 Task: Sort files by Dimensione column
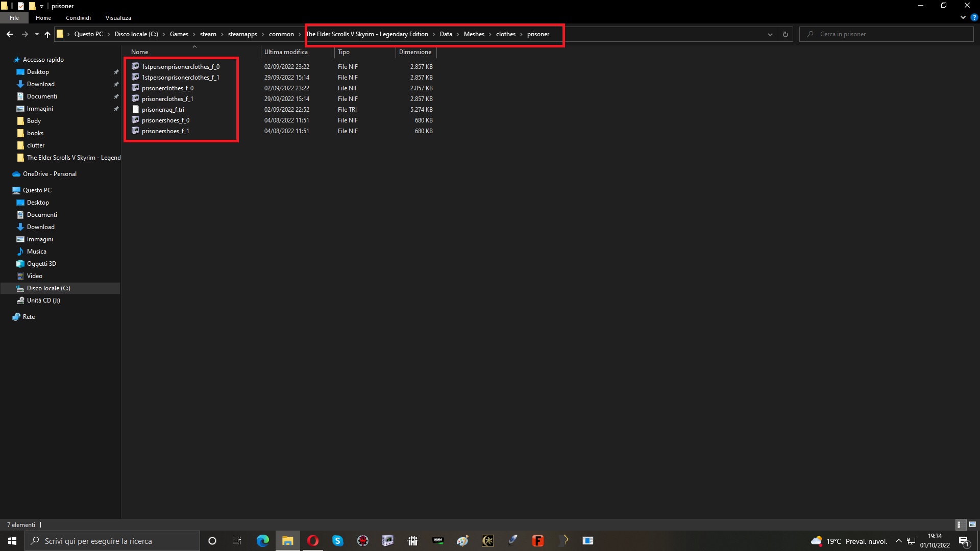coord(415,52)
